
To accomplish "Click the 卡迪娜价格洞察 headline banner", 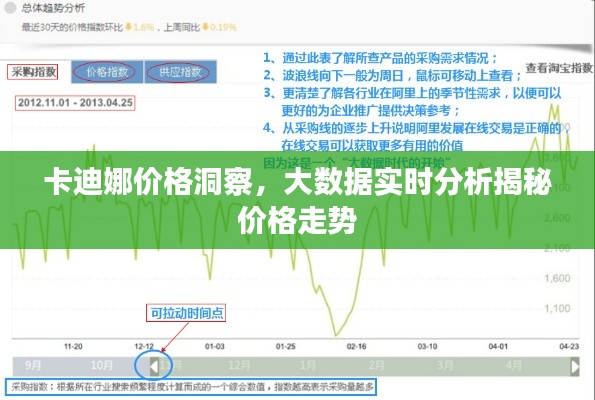I will coord(298,200).
